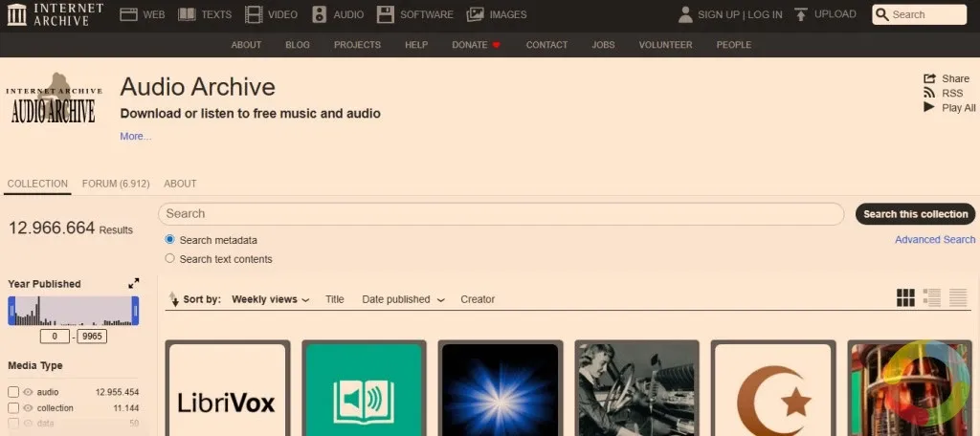The image size is (980, 436).
Task: Switch to the About collection tab
Action: tap(180, 184)
